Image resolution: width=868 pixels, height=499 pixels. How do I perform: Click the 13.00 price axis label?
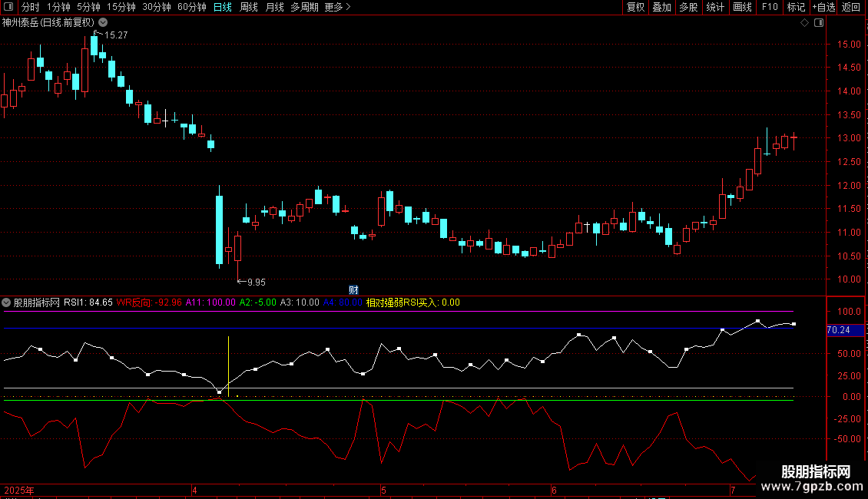(849, 138)
